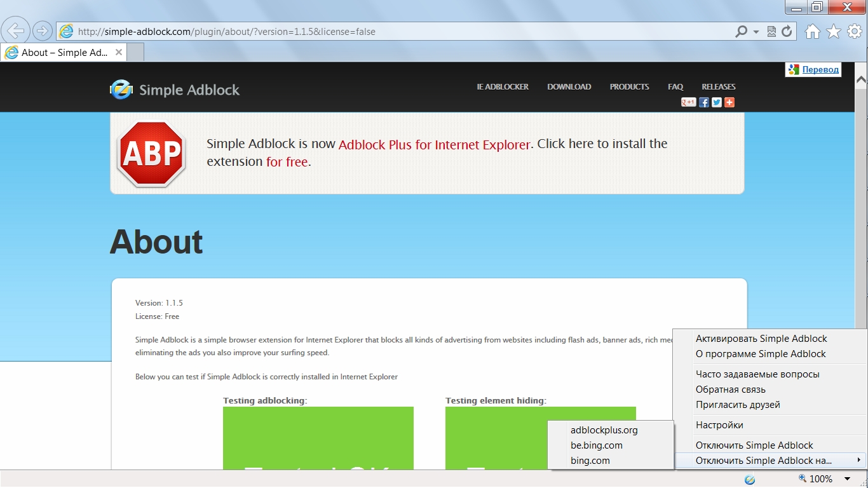
Task: Expand the 'Отключить Simple Adblock на...' submenu
Action: (x=770, y=461)
